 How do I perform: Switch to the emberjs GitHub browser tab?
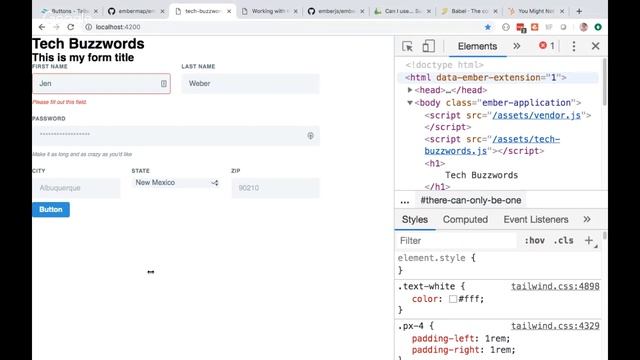tap(335, 11)
